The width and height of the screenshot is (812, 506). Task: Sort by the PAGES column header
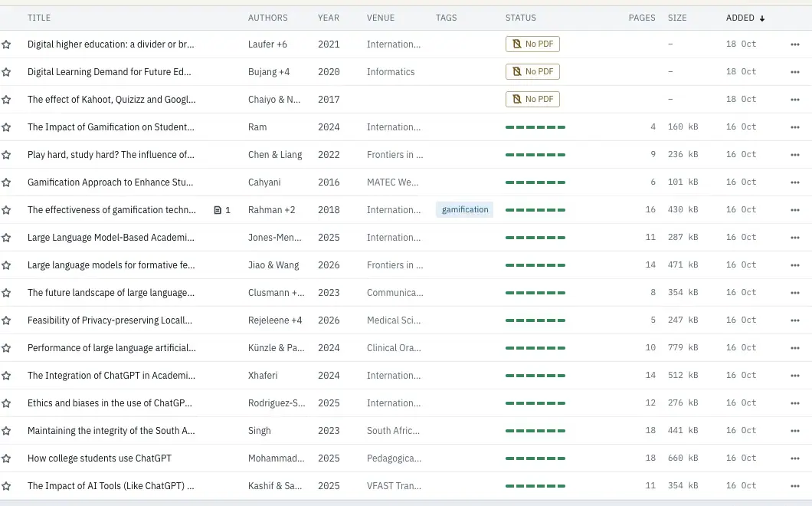pyautogui.click(x=642, y=18)
